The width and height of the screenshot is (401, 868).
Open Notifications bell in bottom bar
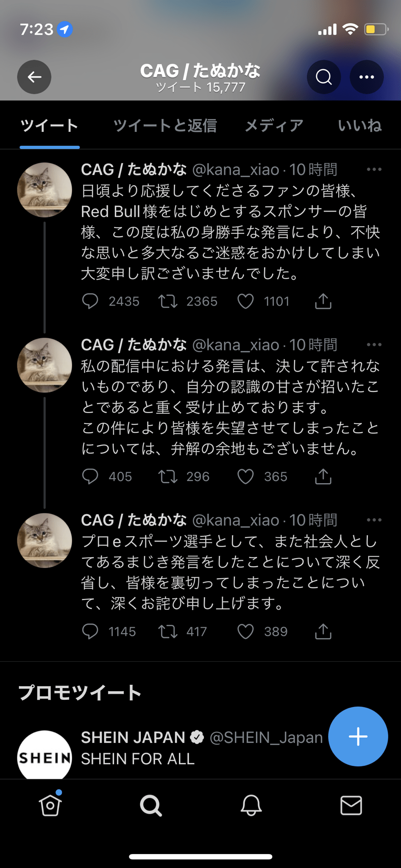click(x=251, y=805)
